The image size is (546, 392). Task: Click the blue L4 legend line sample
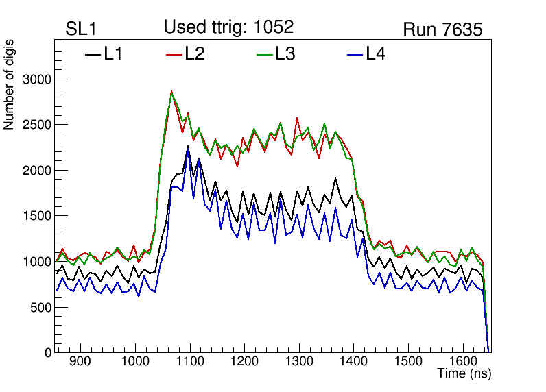point(355,54)
